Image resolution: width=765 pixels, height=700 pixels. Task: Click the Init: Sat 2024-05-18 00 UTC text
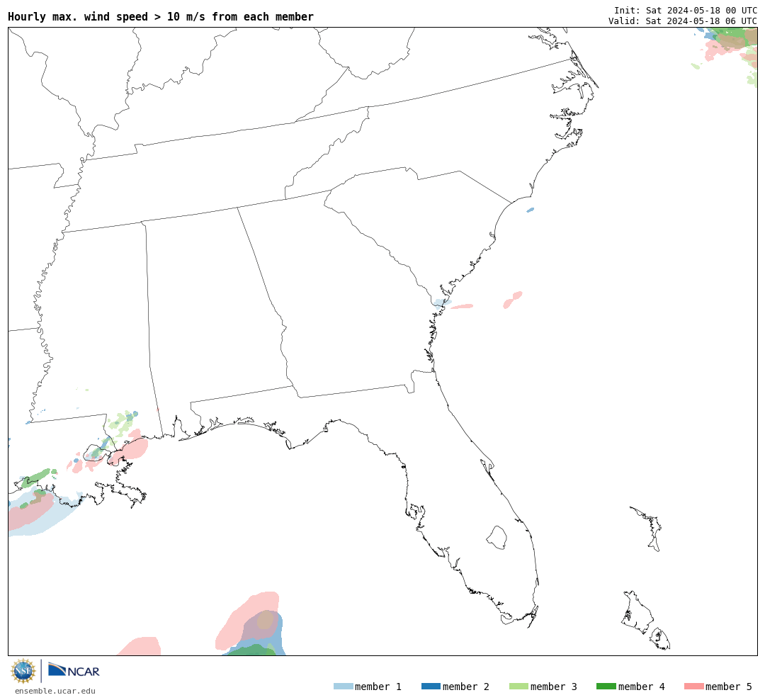(686, 10)
